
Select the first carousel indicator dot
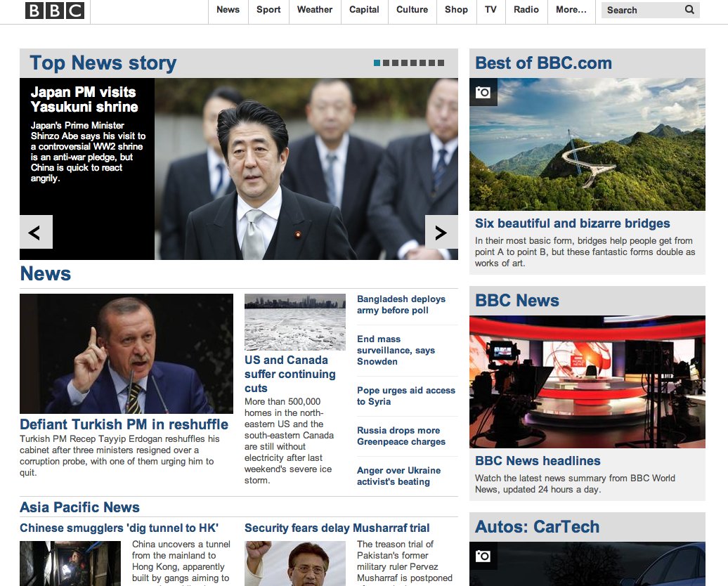[377, 63]
